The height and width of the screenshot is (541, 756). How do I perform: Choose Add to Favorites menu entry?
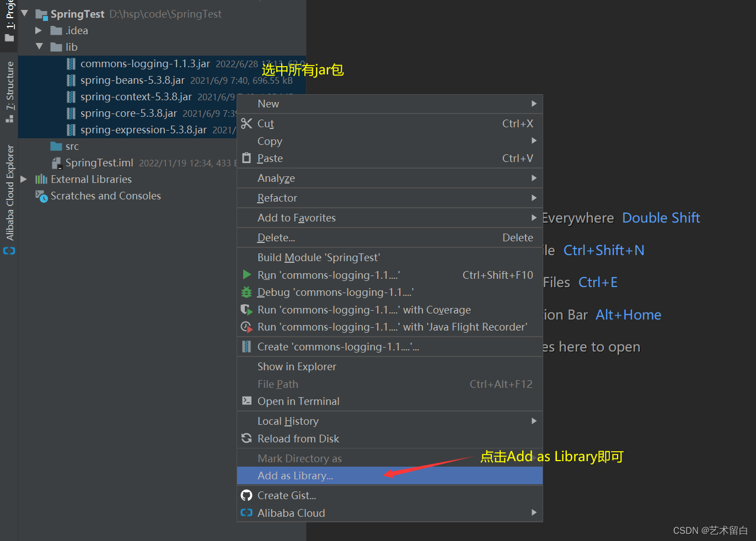tap(390, 218)
